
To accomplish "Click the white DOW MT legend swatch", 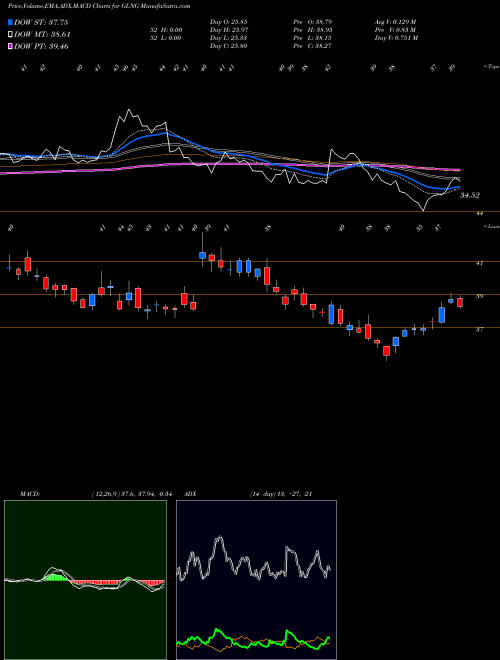I will (10, 35).
